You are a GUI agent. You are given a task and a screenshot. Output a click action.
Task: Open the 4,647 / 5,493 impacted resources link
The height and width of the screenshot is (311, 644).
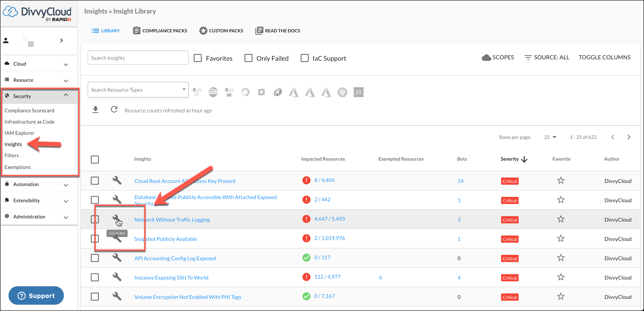(329, 219)
